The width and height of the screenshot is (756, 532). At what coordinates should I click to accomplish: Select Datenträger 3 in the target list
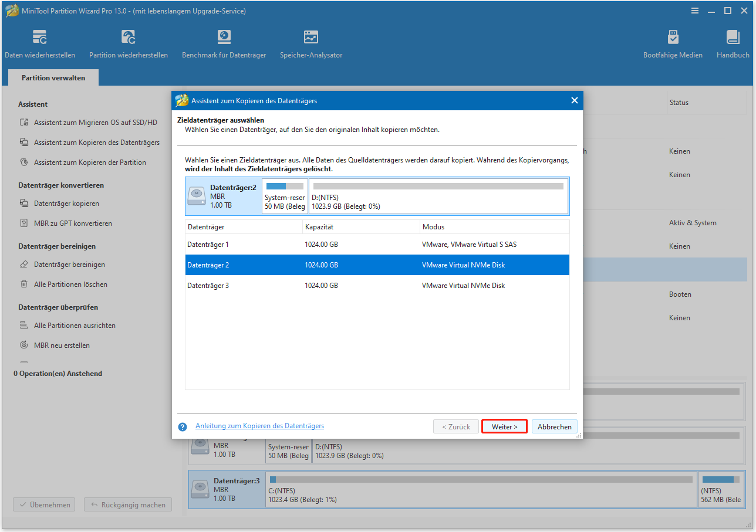click(293, 285)
